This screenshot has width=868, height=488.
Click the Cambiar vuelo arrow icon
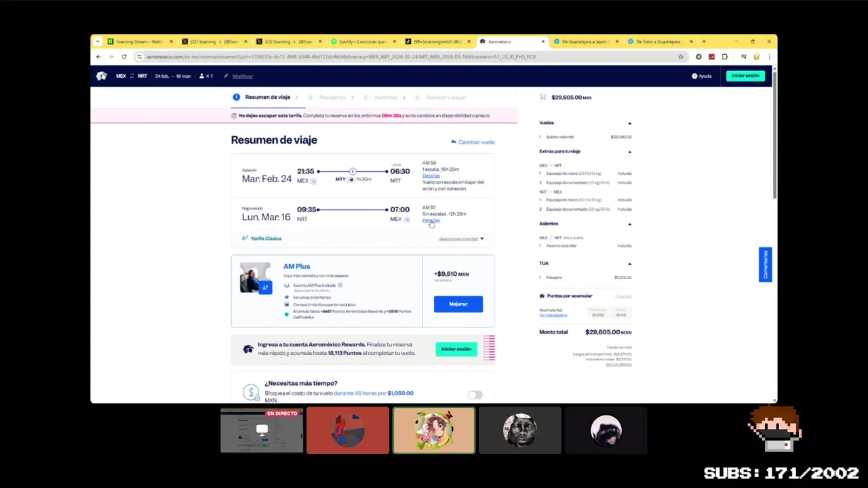click(x=454, y=142)
